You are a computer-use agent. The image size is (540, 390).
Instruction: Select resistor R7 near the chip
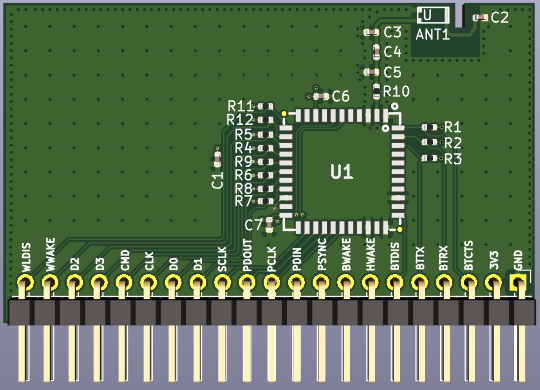[266, 201]
